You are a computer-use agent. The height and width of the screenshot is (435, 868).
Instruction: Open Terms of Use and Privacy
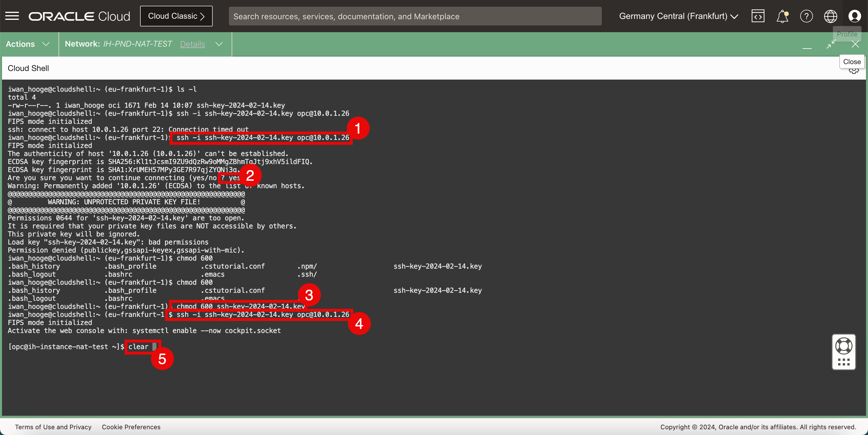click(x=53, y=427)
